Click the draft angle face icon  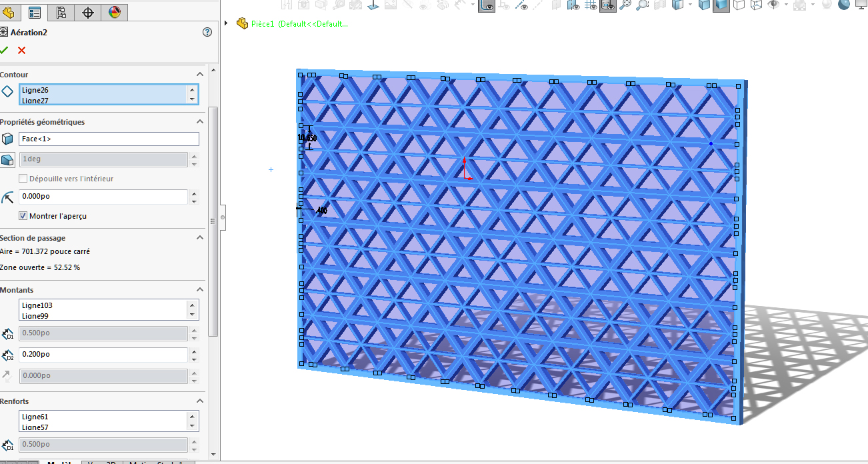7,160
